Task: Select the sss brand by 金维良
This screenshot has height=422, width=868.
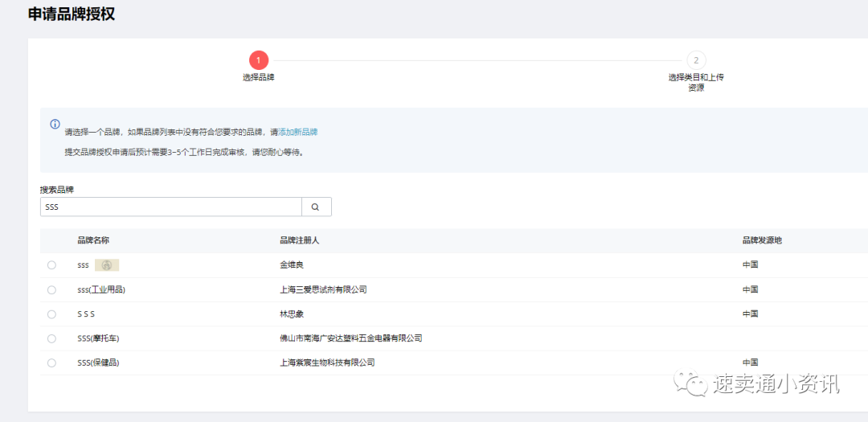Action: pos(51,265)
